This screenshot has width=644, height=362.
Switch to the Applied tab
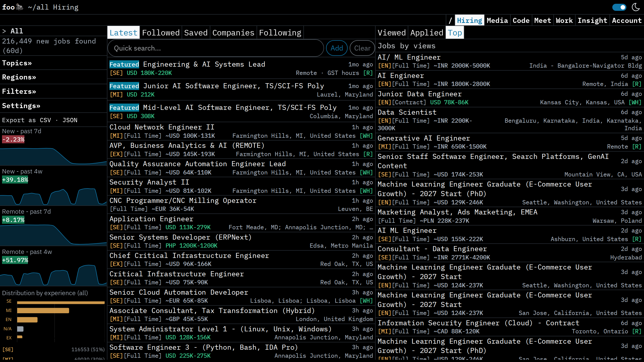click(427, 33)
